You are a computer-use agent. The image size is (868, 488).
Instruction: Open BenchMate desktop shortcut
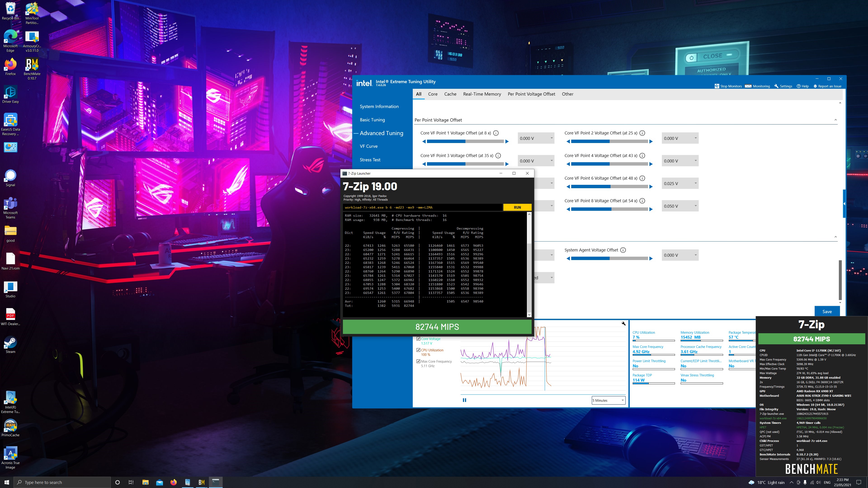tap(32, 69)
